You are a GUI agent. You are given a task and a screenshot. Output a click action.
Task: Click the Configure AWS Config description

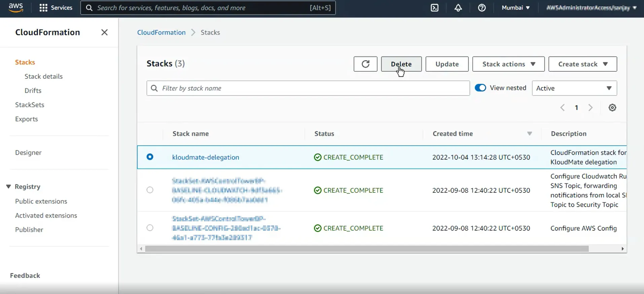click(x=583, y=228)
